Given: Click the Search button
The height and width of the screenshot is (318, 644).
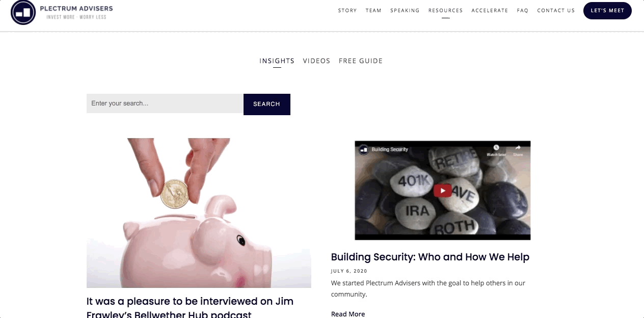Looking at the screenshot, I should [267, 104].
